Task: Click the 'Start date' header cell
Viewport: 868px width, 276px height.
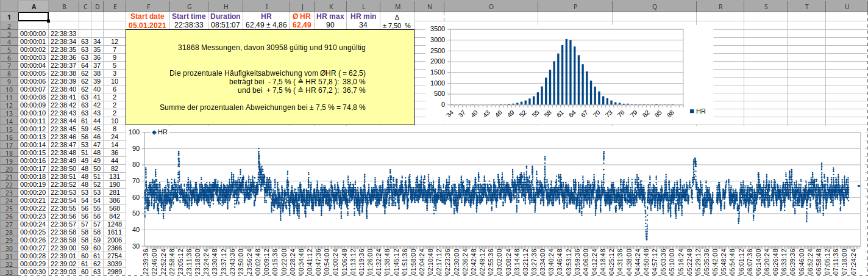Action: (x=148, y=17)
